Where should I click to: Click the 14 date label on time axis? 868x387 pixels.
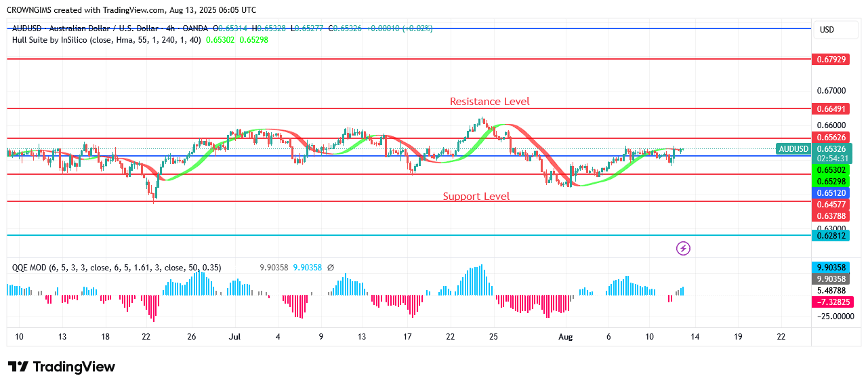(x=695, y=337)
